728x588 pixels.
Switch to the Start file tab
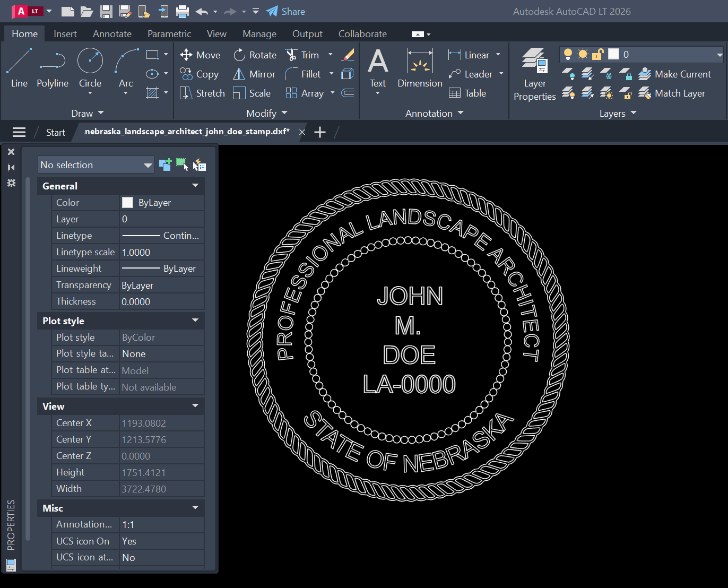tap(56, 132)
